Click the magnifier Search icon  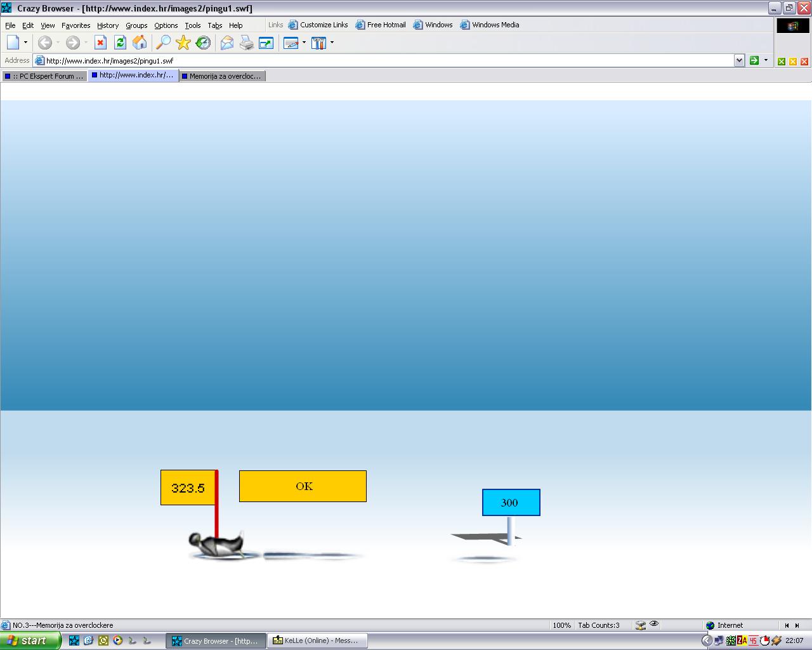pyautogui.click(x=163, y=43)
